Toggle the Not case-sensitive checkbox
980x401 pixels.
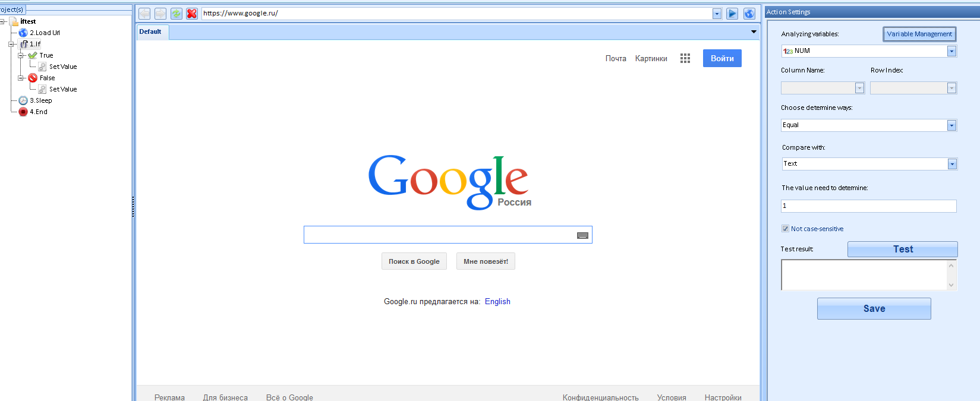coord(785,229)
